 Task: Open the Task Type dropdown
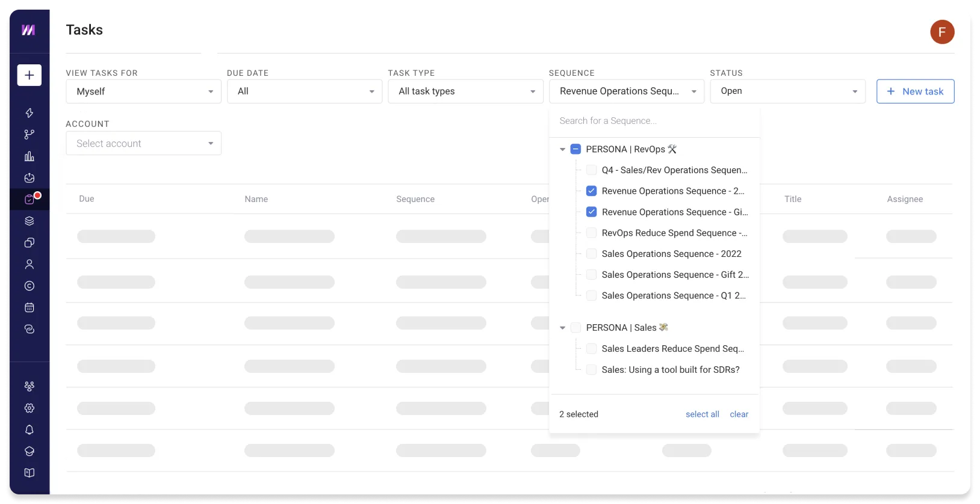(x=465, y=91)
